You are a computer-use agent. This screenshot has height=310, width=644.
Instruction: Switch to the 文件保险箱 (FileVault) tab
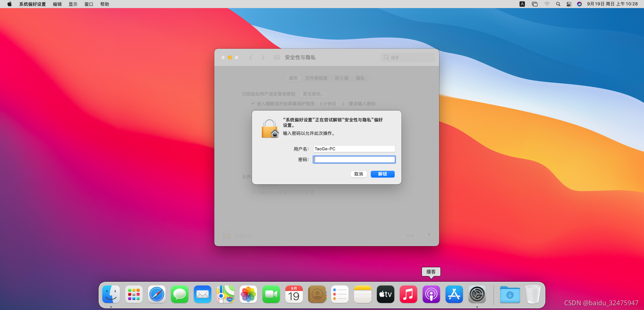(316, 78)
